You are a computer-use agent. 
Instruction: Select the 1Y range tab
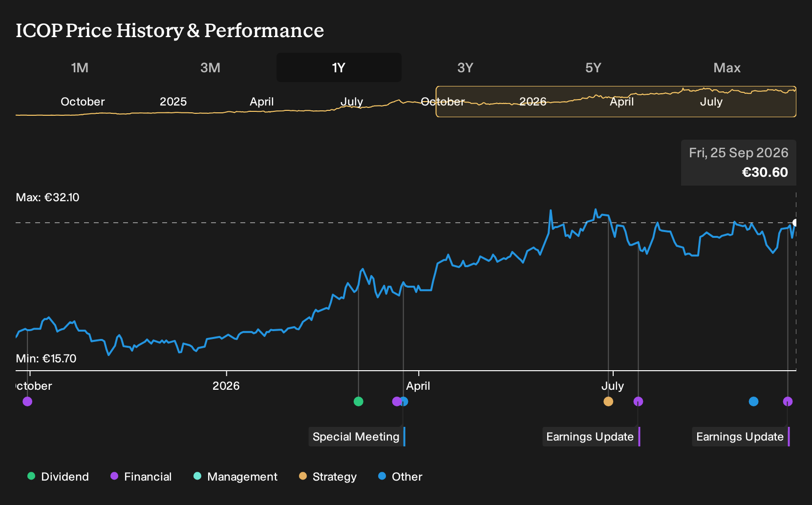pyautogui.click(x=339, y=67)
